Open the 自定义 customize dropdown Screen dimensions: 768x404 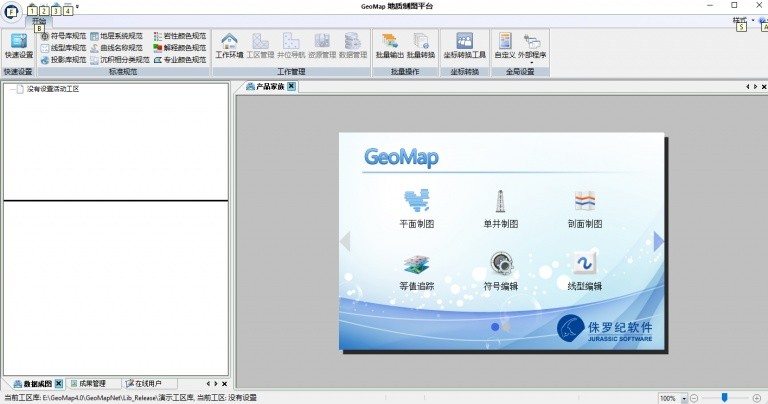tap(504, 45)
